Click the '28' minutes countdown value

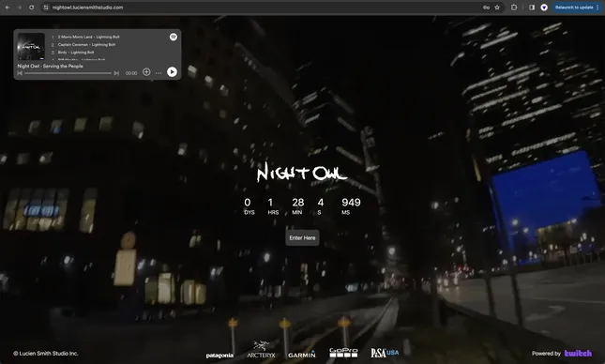[x=298, y=203]
